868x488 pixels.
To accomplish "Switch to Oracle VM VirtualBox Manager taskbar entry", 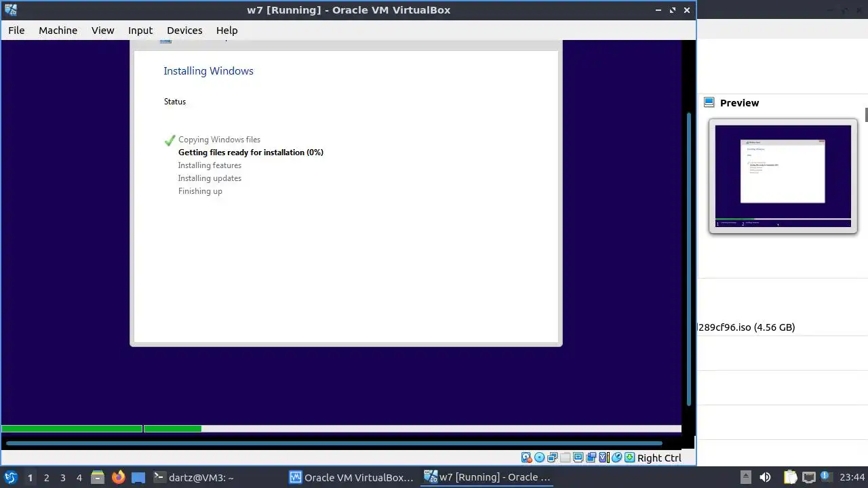I will pos(352,477).
